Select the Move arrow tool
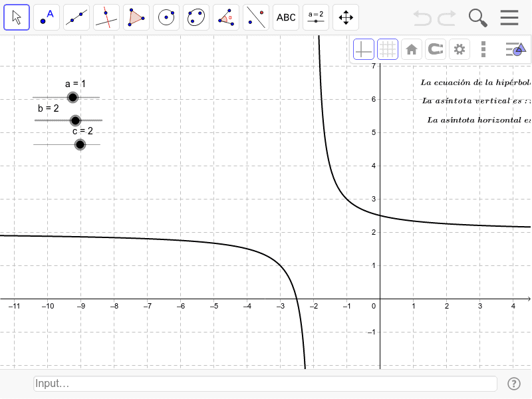The width and height of the screenshot is (532, 399). (17, 17)
